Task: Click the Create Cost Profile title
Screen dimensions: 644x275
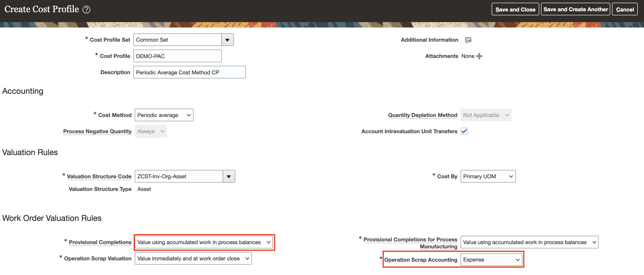Action: click(42, 9)
